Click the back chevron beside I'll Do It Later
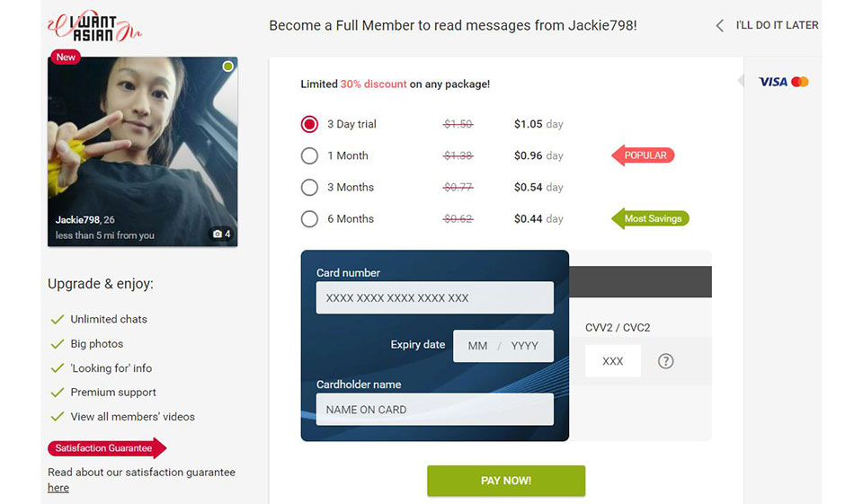 (x=719, y=26)
